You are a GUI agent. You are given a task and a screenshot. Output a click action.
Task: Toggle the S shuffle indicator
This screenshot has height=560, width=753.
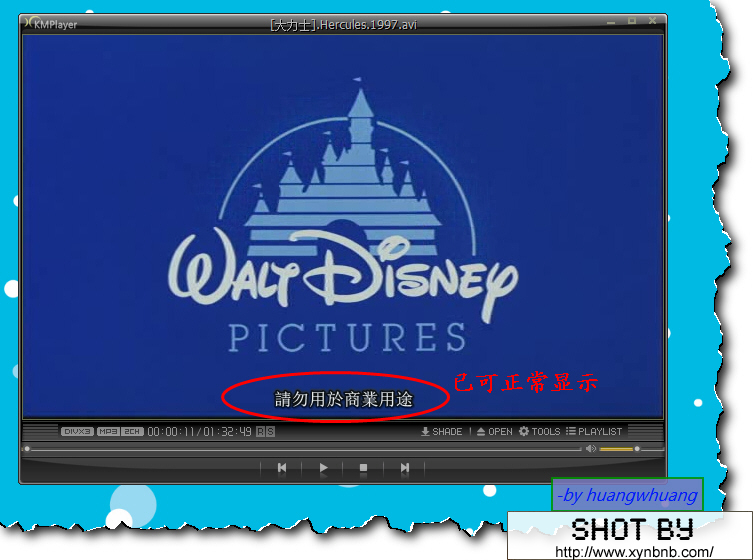270,431
